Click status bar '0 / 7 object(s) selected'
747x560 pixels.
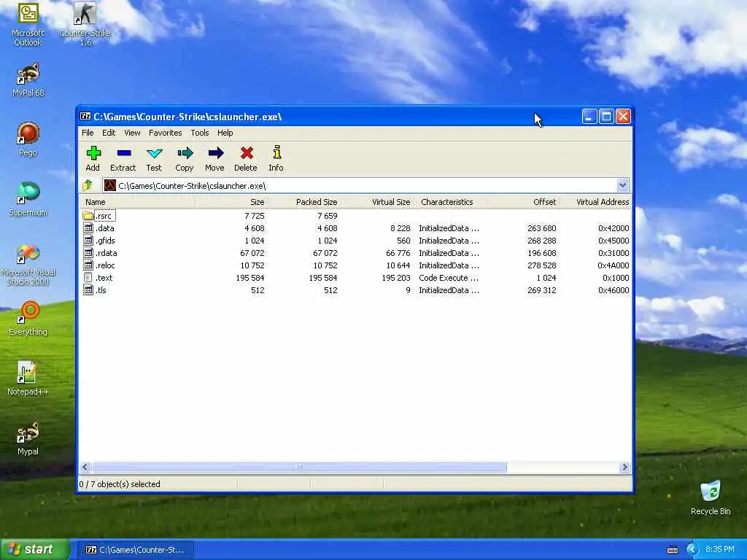[120, 484]
